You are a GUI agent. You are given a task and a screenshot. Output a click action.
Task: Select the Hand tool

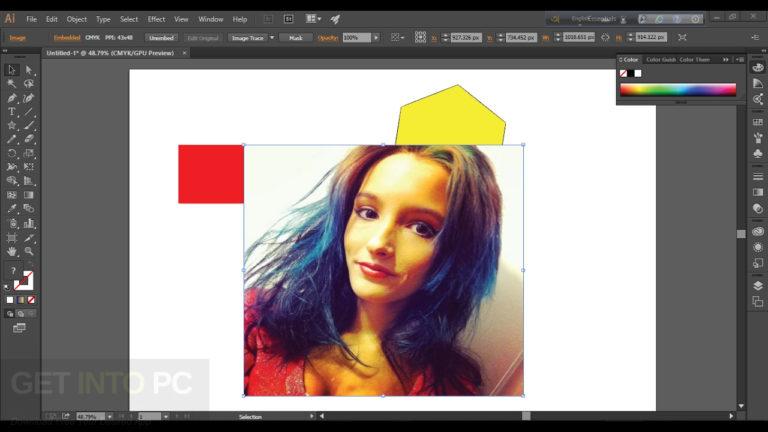(x=12, y=251)
